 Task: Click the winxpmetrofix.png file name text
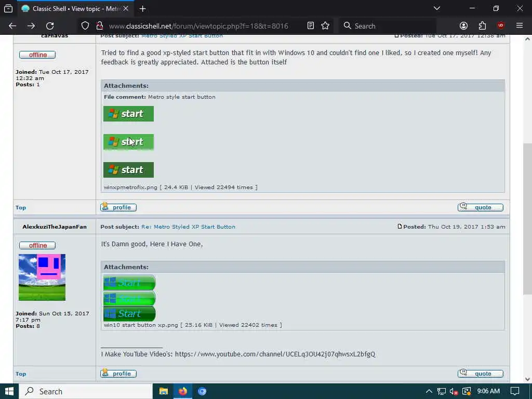coord(130,187)
